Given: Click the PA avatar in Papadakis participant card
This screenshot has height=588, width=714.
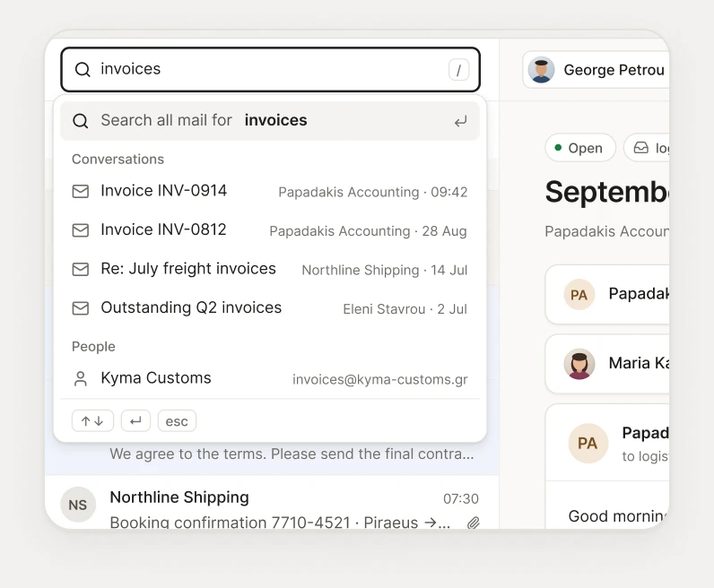Looking at the screenshot, I should coord(579,295).
